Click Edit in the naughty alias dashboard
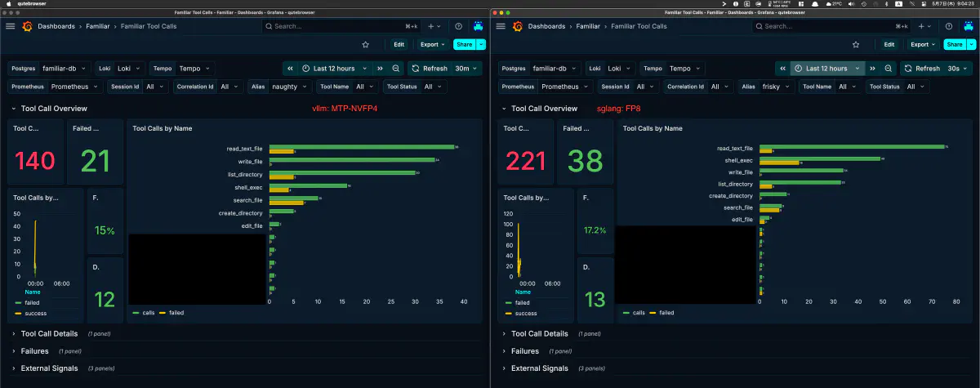 [399, 44]
